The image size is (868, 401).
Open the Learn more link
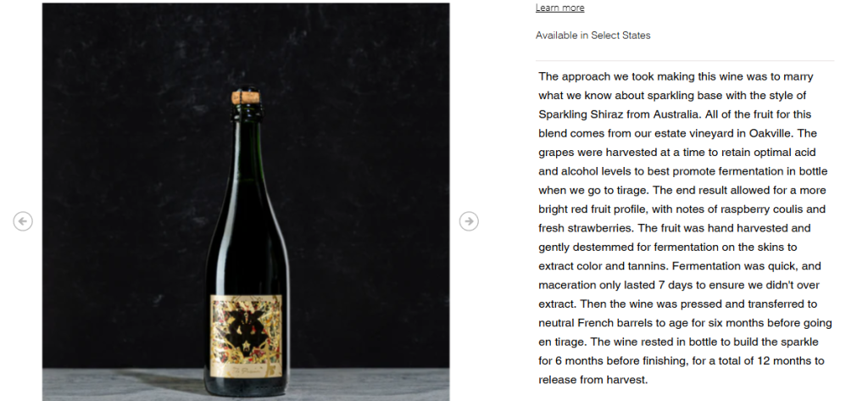(x=559, y=8)
